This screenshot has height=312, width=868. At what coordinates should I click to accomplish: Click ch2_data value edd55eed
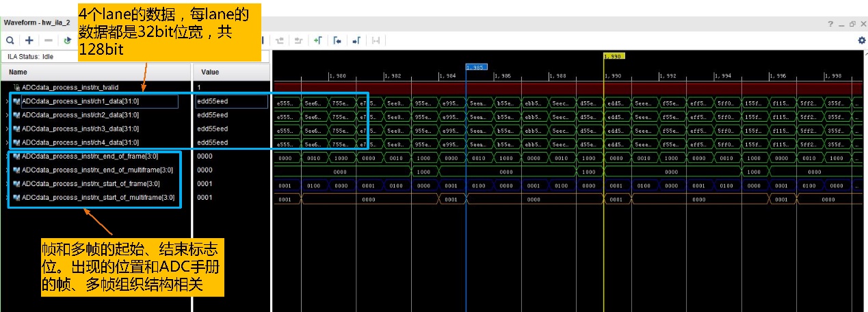[x=212, y=115]
